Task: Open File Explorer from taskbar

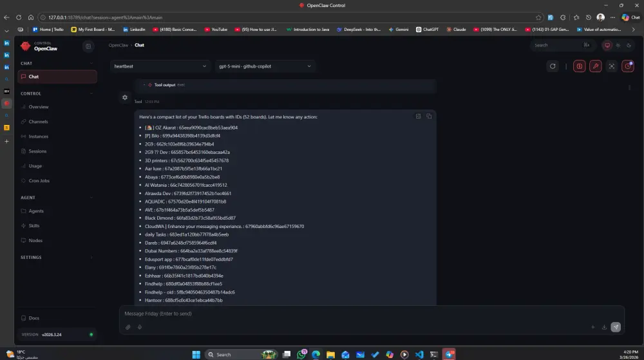Action: (330, 355)
